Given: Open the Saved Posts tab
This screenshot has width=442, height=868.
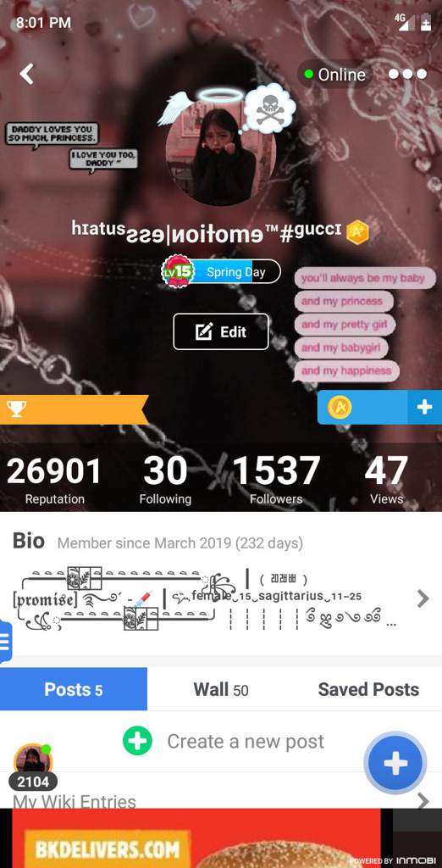Looking at the screenshot, I should pyautogui.click(x=368, y=689).
